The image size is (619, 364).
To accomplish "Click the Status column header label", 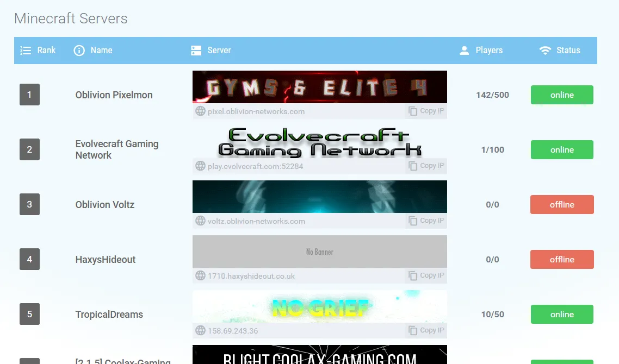I will point(568,51).
